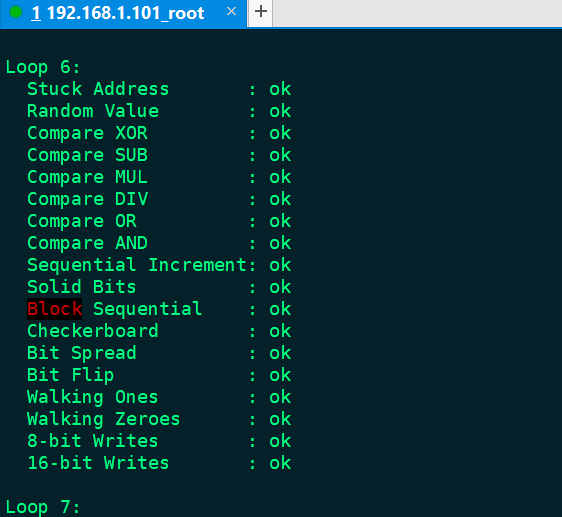Click the green connection status dot
The height and width of the screenshot is (517, 562).
[x=16, y=12]
